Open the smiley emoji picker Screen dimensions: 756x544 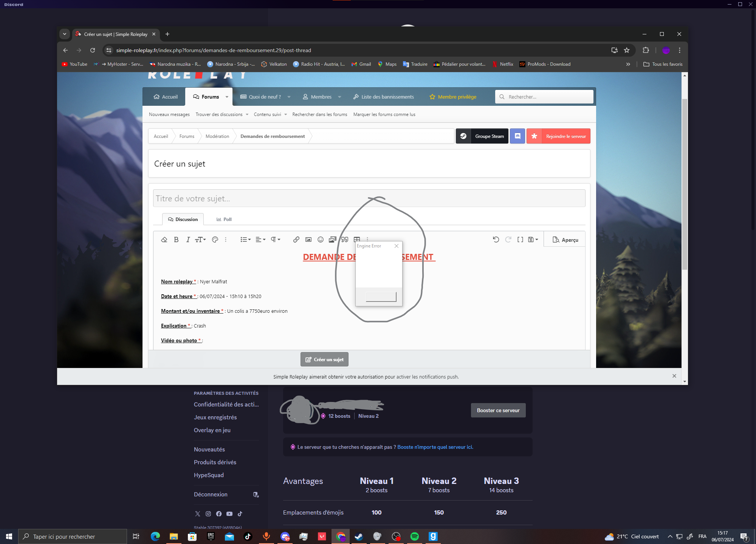tap(321, 240)
